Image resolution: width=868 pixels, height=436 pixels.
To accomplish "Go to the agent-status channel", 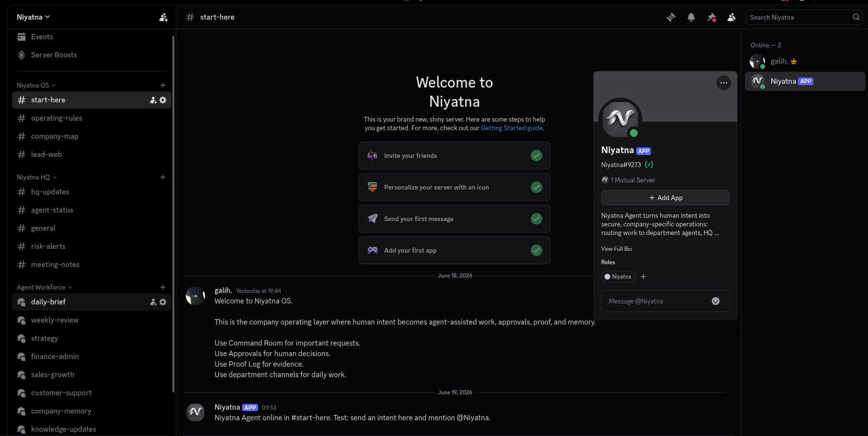I will [91, 210].
